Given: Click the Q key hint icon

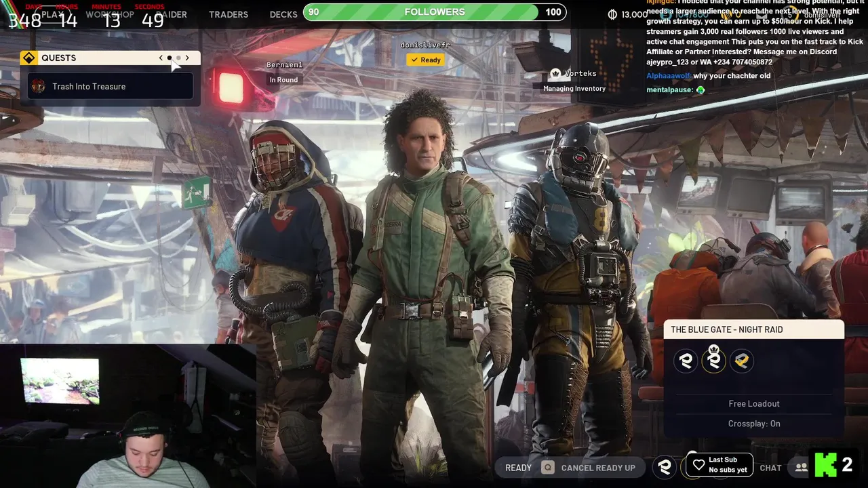Looking at the screenshot, I should 547,468.
